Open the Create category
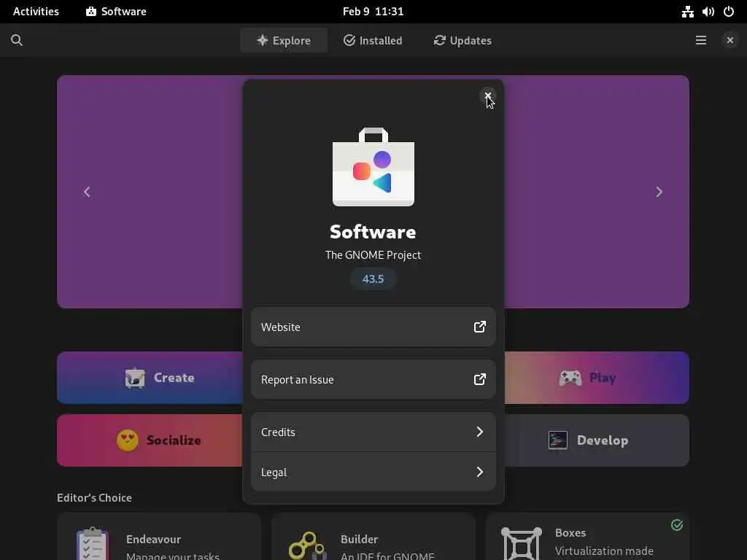This screenshot has height=560, width=747. (150, 378)
